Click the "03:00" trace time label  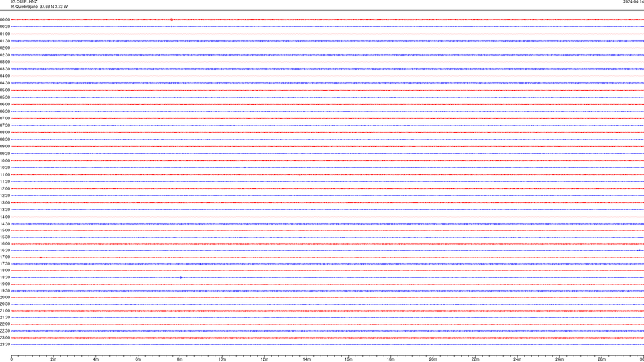(5, 62)
